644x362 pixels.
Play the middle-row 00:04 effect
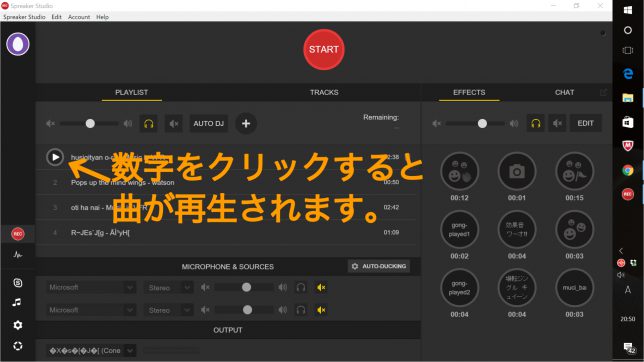tap(517, 230)
